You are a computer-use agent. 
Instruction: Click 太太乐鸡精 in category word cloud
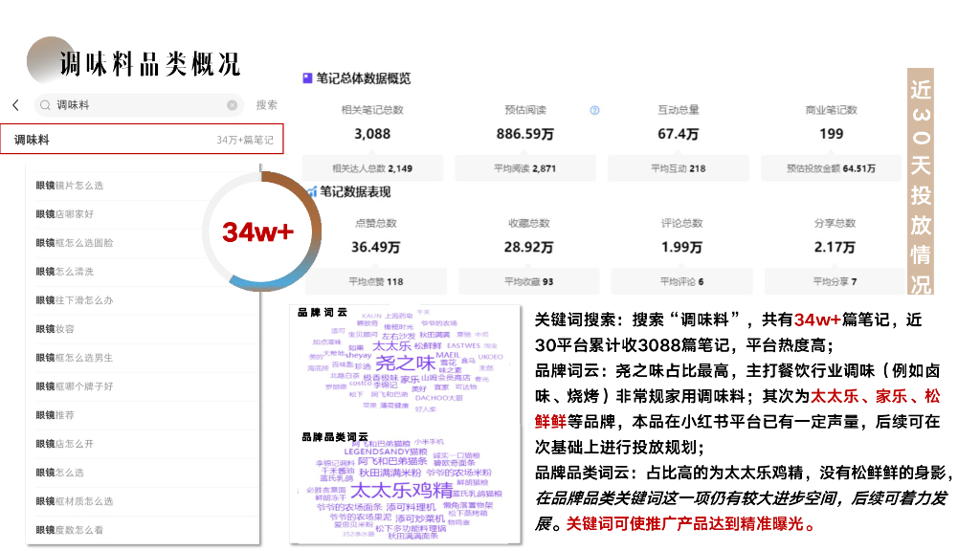pyautogui.click(x=402, y=490)
